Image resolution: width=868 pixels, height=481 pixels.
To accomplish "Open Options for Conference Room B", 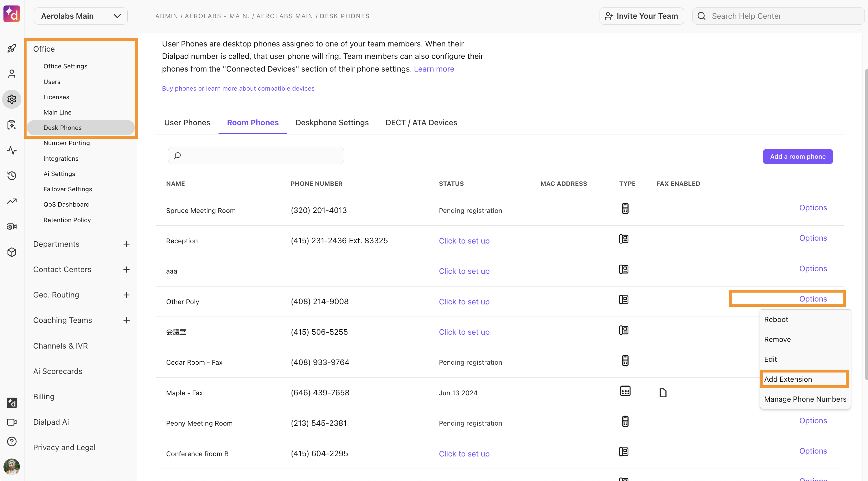I will [x=813, y=451].
